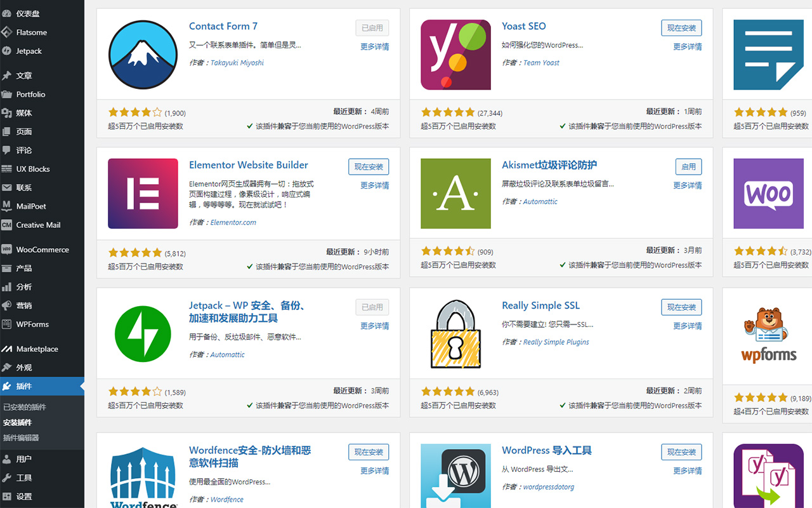Install Wordfence with 现在安装 button

tap(369, 452)
